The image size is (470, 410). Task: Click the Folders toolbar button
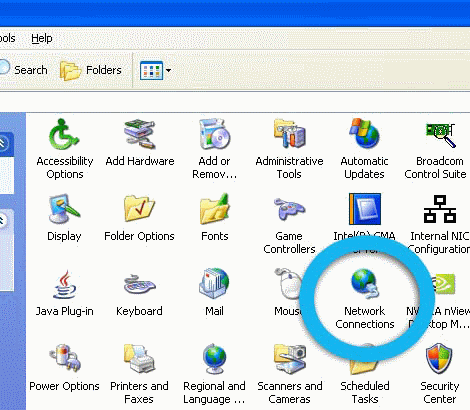[90, 70]
